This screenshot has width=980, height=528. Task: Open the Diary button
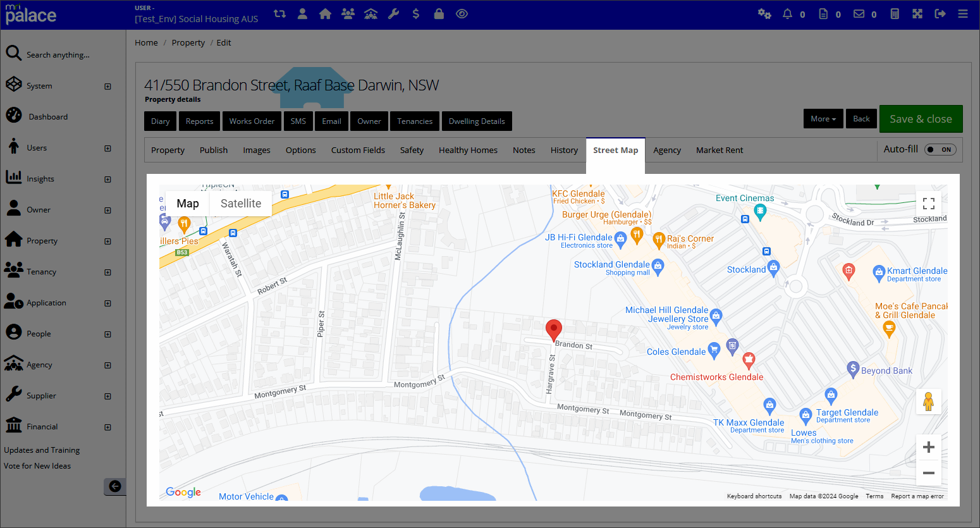coord(160,121)
